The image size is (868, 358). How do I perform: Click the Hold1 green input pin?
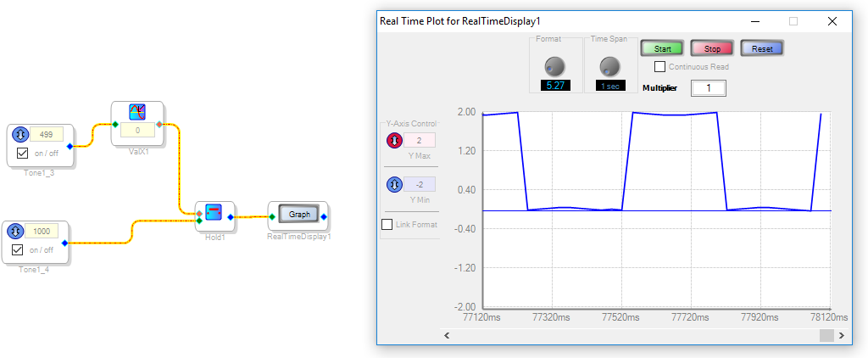(198, 221)
